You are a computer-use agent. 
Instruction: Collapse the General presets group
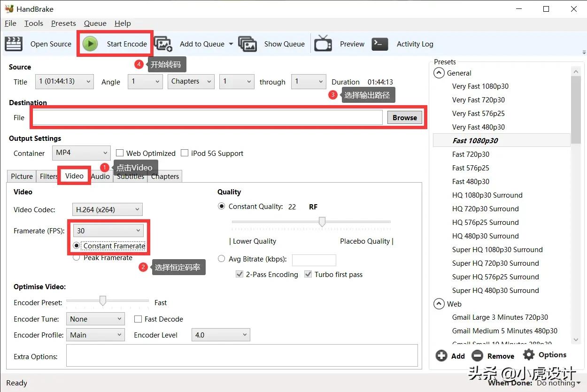439,73
